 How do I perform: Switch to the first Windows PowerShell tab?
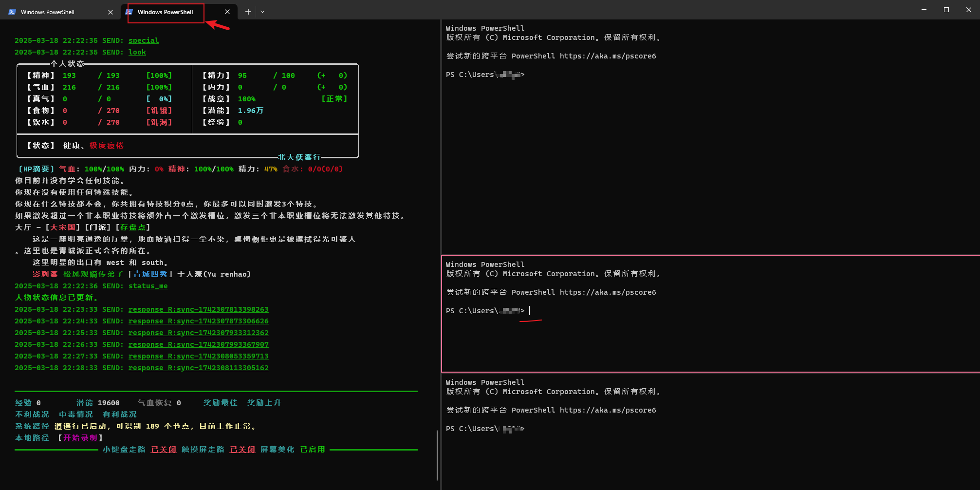click(48, 12)
